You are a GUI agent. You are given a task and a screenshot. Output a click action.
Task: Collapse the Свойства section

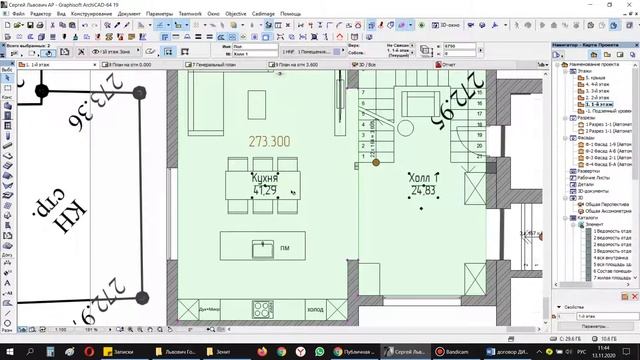[x=559, y=307]
